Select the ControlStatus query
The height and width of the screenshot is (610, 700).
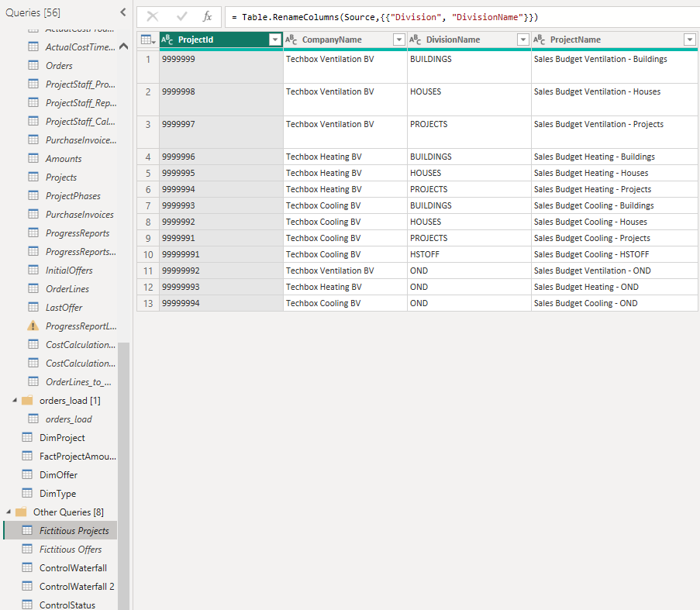(x=67, y=605)
